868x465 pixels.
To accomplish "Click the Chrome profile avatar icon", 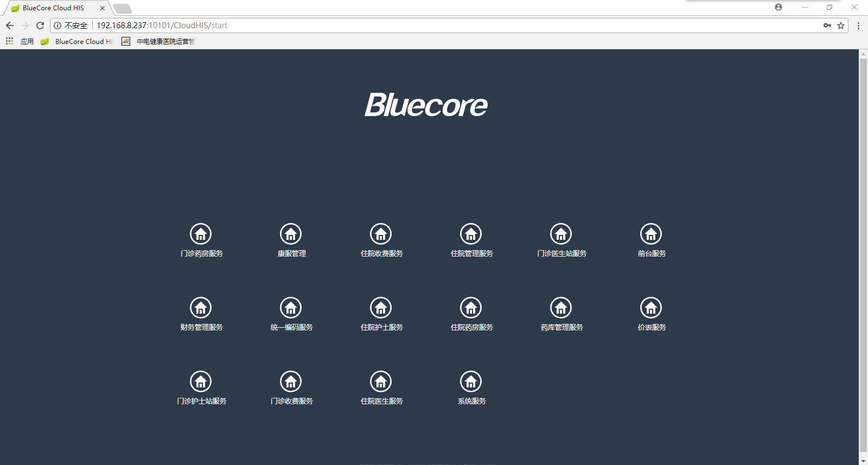I will click(778, 7).
